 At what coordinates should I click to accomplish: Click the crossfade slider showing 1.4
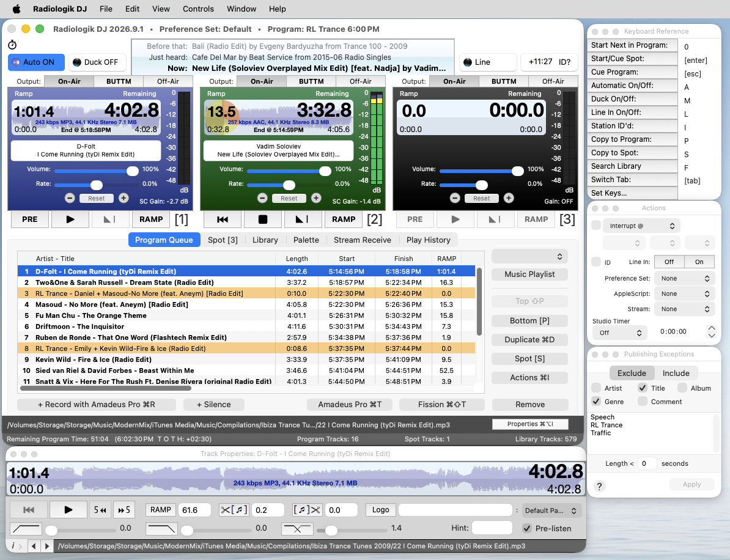(352, 530)
